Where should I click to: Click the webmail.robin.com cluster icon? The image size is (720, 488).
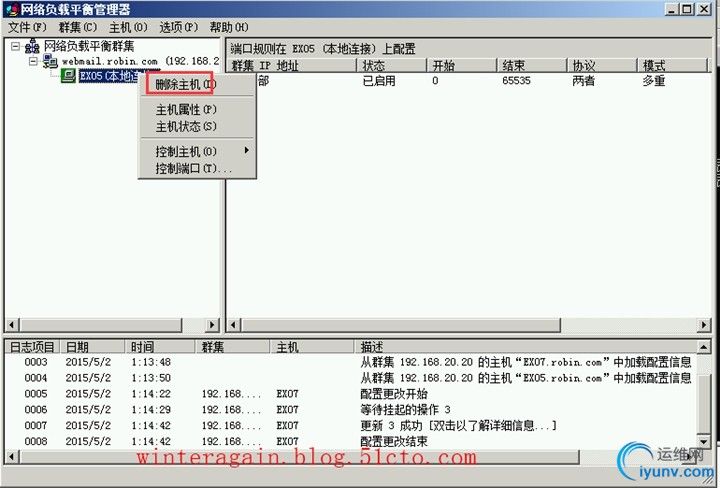click(x=50, y=61)
